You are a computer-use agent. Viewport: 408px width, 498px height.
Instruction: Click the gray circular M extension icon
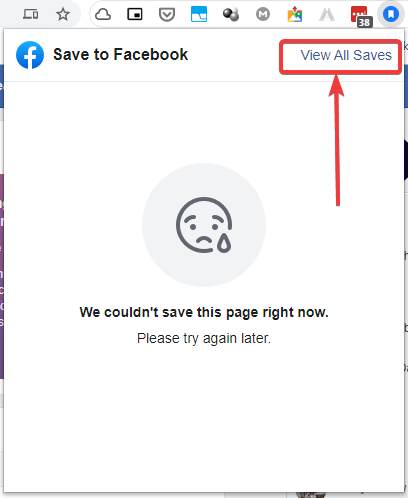[263, 14]
